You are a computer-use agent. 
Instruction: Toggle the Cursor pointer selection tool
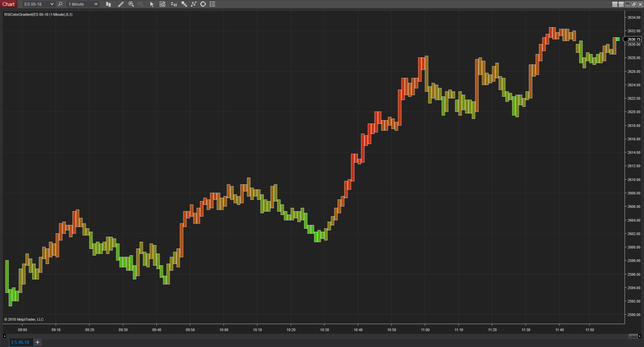(x=151, y=4)
